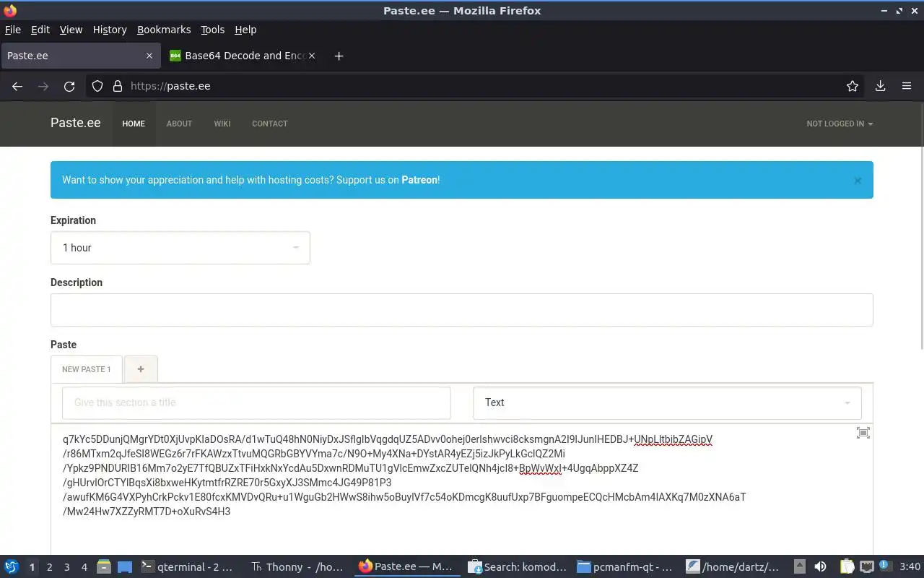Click the Paste.ee brand logo link
The image size is (924, 578).
click(75, 123)
